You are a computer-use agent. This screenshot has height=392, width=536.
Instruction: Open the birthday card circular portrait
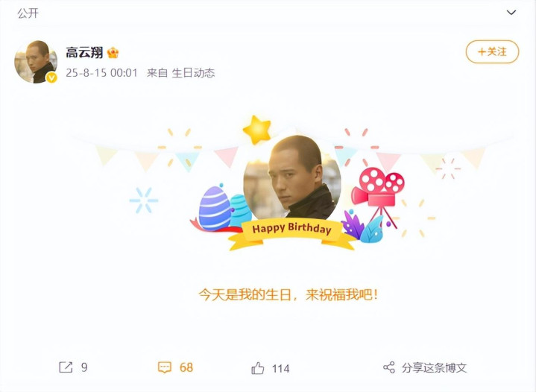[292, 177]
